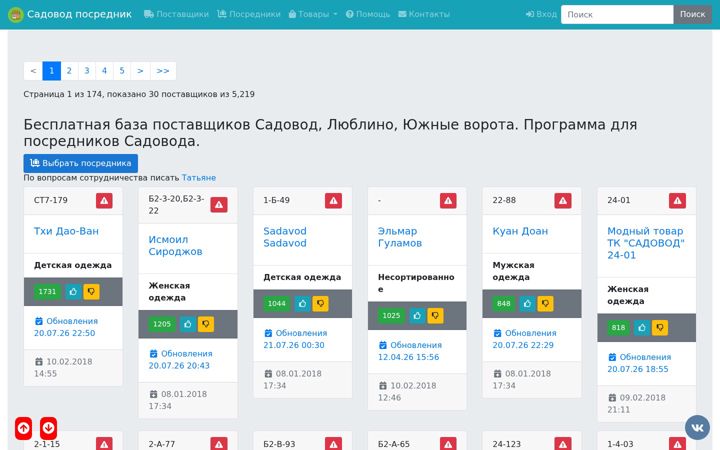720x450 pixels.
Task: Open supplier Тхи Дао-Ван
Action: pyautogui.click(x=66, y=231)
